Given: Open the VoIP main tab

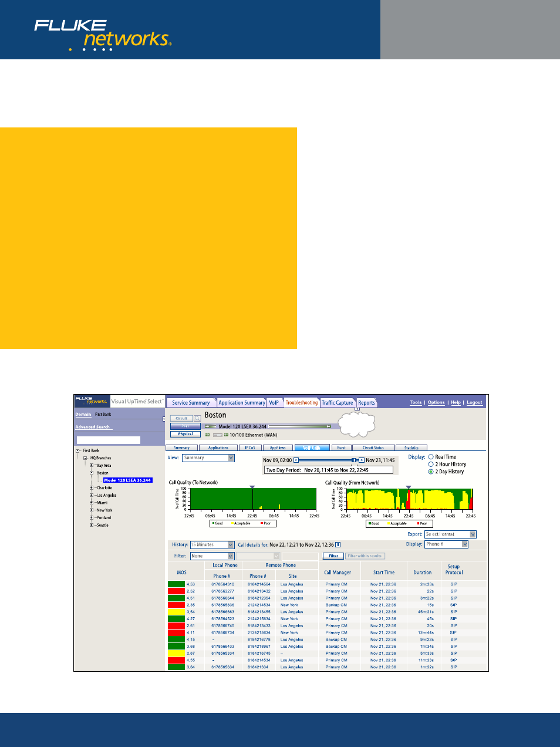Looking at the screenshot, I should [274, 403].
